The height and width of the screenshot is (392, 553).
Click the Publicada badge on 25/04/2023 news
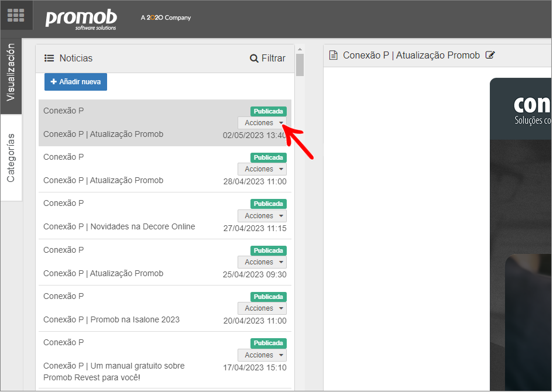[269, 250]
